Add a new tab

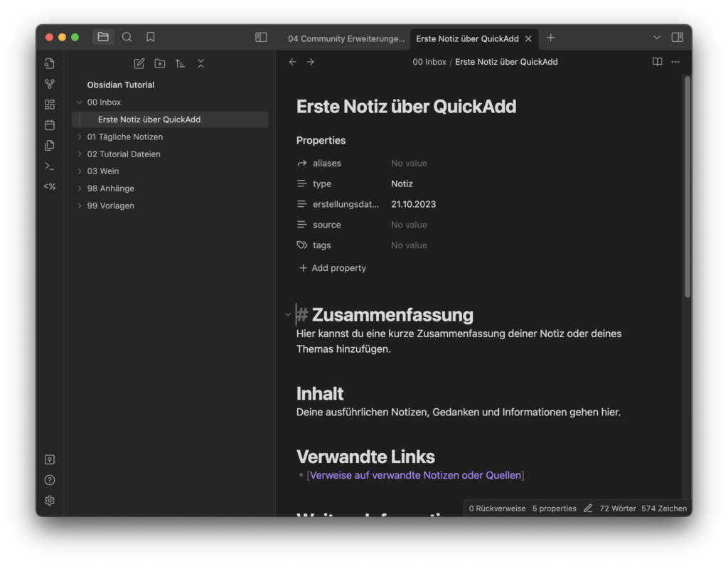551,38
